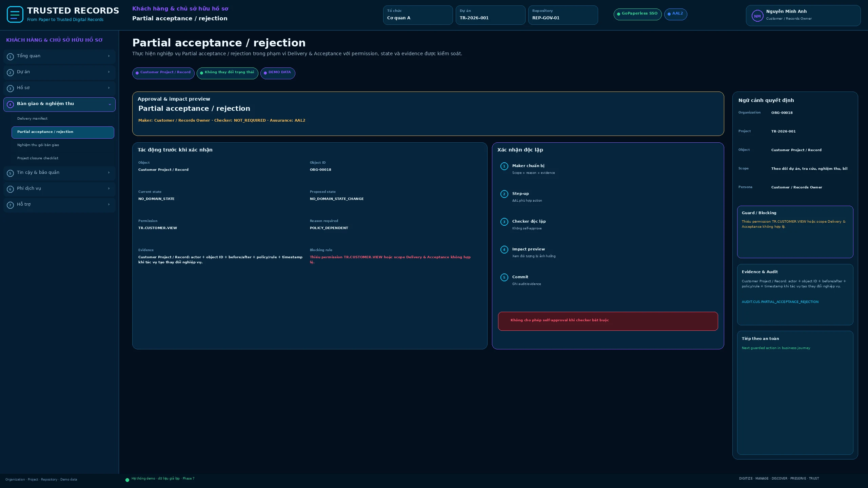The height and width of the screenshot is (488, 868).
Task: Click the Không thay đổi trạng thái chip
Action: click(227, 73)
